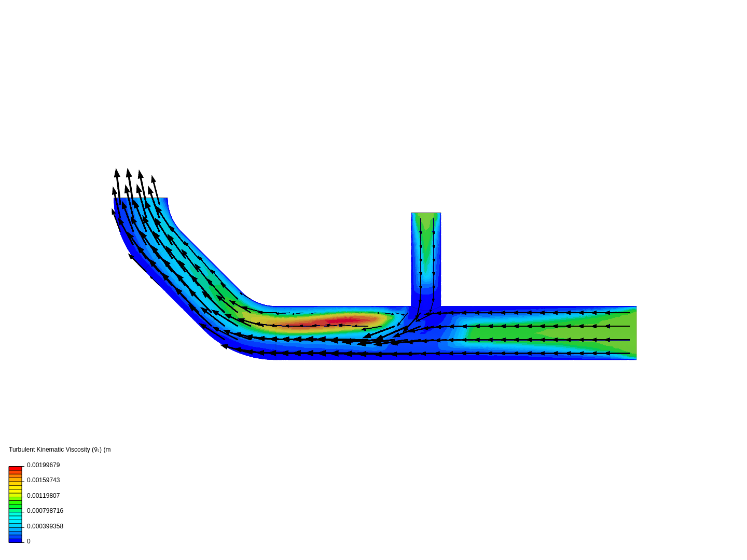
Task: Select the yellow band in the color legend
Action: pyautogui.click(x=15, y=490)
